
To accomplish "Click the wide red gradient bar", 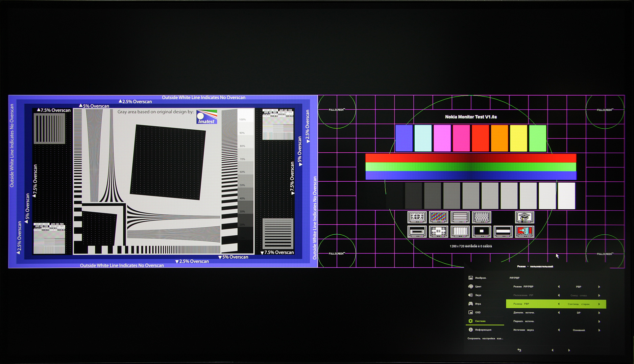I will [x=471, y=158].
